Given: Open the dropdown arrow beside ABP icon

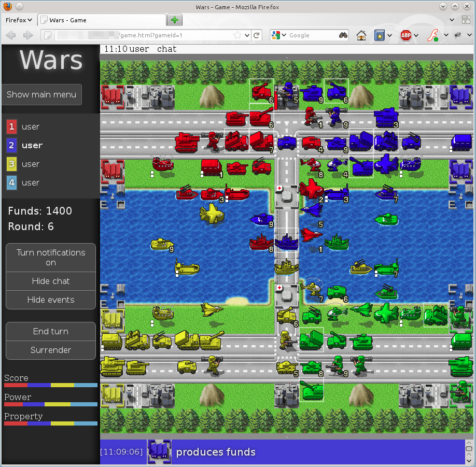Looking at the screenshot, I should (417, 35).
